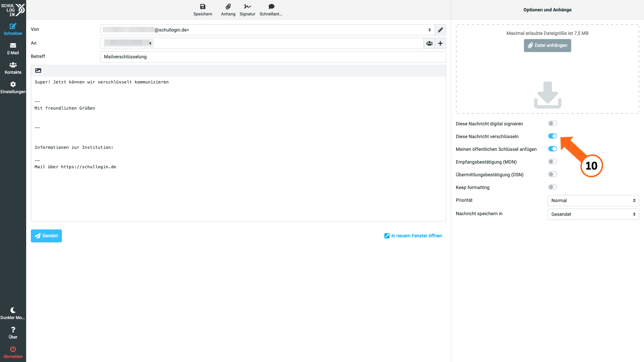Disable Diese Nachricht verschlüsseln switch
The width and height of the screenshot is (644, 362).
552,136
